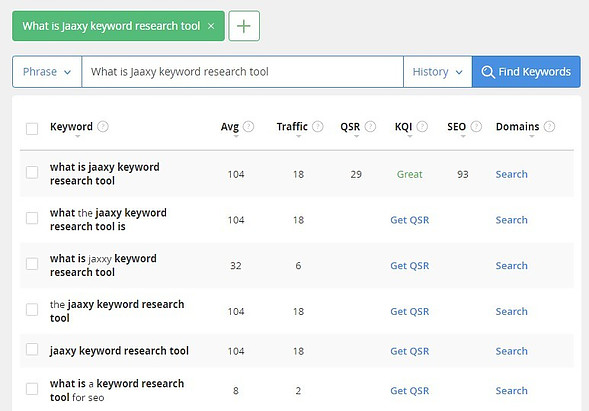Screen dimensions: 589x411
Task: Check 'the jaaxy keyword research tool' row
Action: coord(32,310)
